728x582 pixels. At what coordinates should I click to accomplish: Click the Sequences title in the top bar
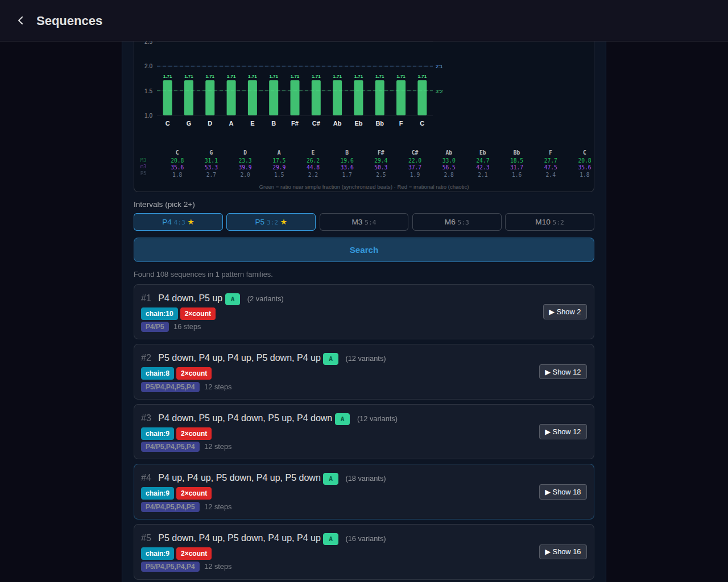69,20
